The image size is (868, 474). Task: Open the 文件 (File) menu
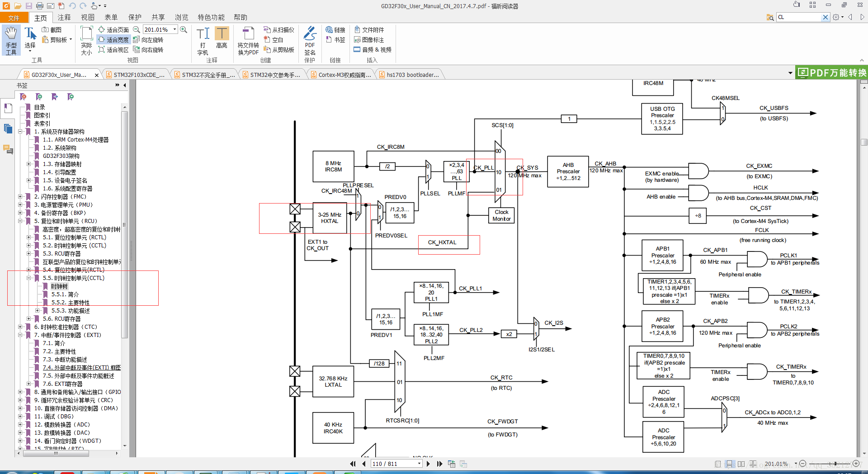14,18
